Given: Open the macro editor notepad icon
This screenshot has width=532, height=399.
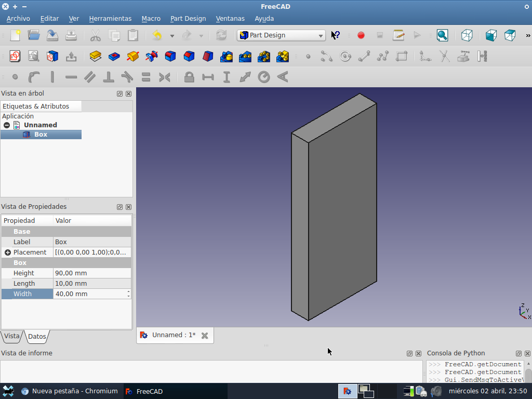Looking at the screenshot, I should coord(398,35).
